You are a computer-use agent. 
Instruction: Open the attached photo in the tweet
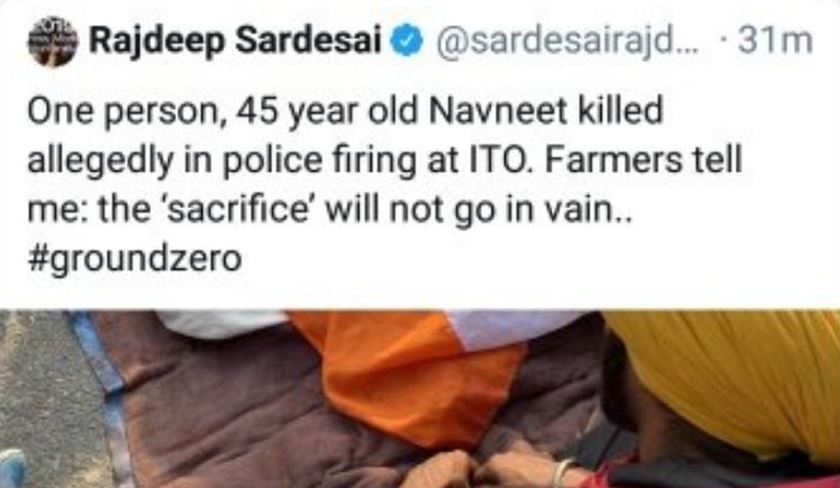pyautogui.click(x=420, y=399)
